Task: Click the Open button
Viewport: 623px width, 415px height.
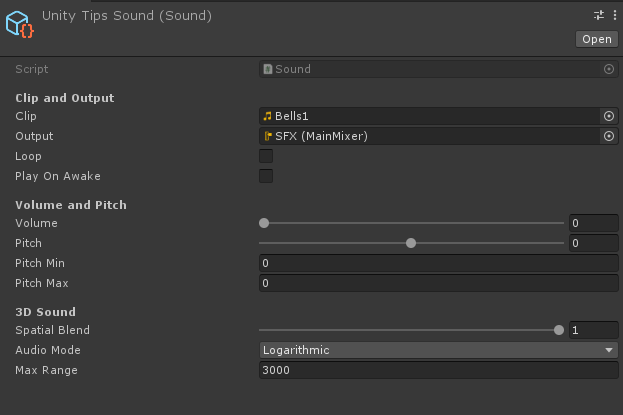Action: [x=597, y=39]
